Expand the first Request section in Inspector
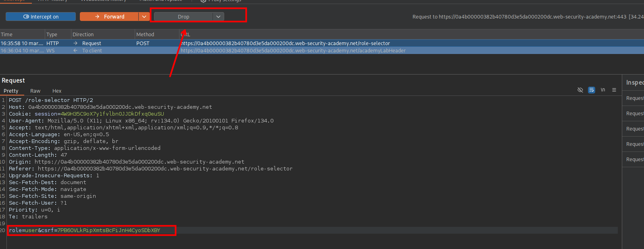Screen dimensions: 644x249 click(x=634, y=98)
